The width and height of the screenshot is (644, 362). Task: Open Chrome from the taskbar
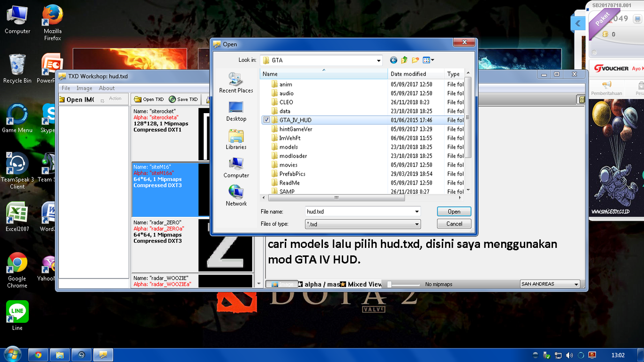[38, 355]
